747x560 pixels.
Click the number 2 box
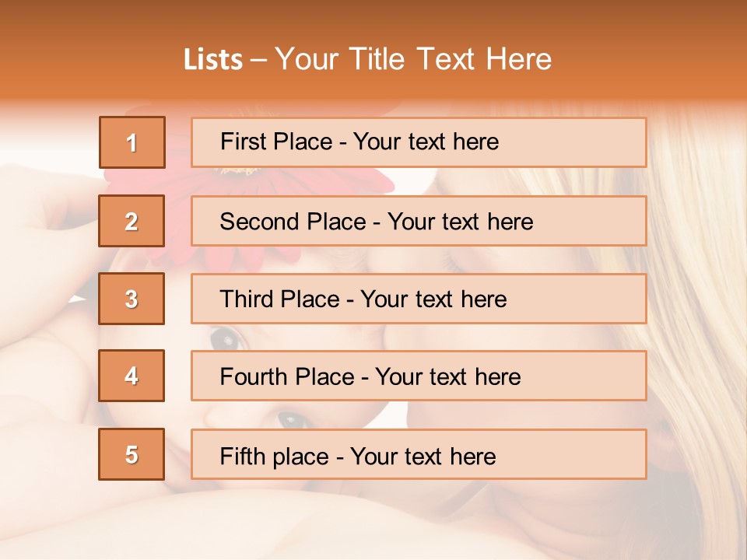click(132, 221)
